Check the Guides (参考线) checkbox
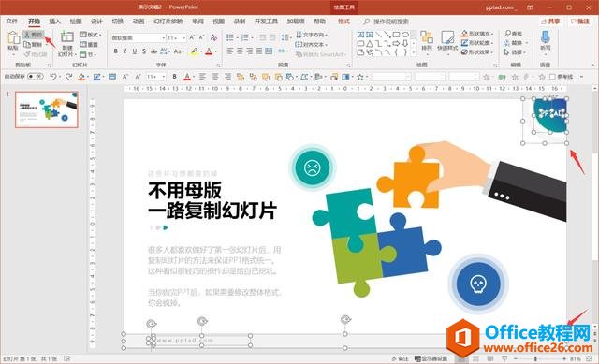 click(x=552, y=77)
